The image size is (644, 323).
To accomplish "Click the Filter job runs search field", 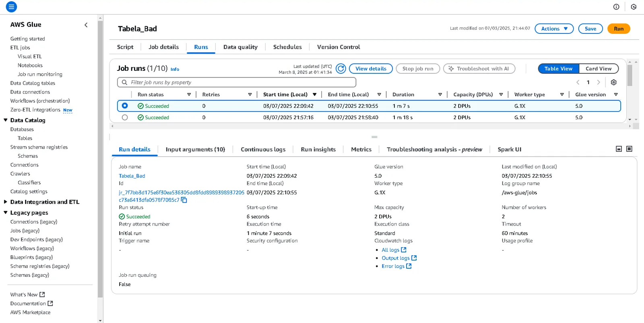I will point(237,83).
